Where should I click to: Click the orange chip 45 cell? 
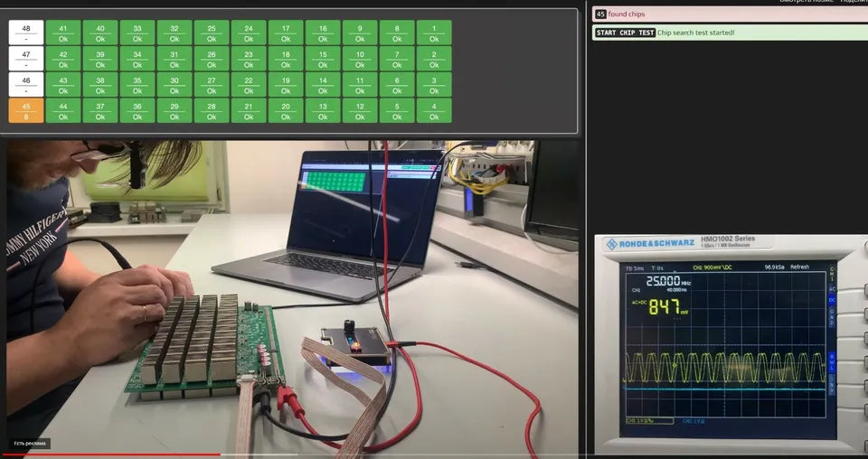click(26, 110)
